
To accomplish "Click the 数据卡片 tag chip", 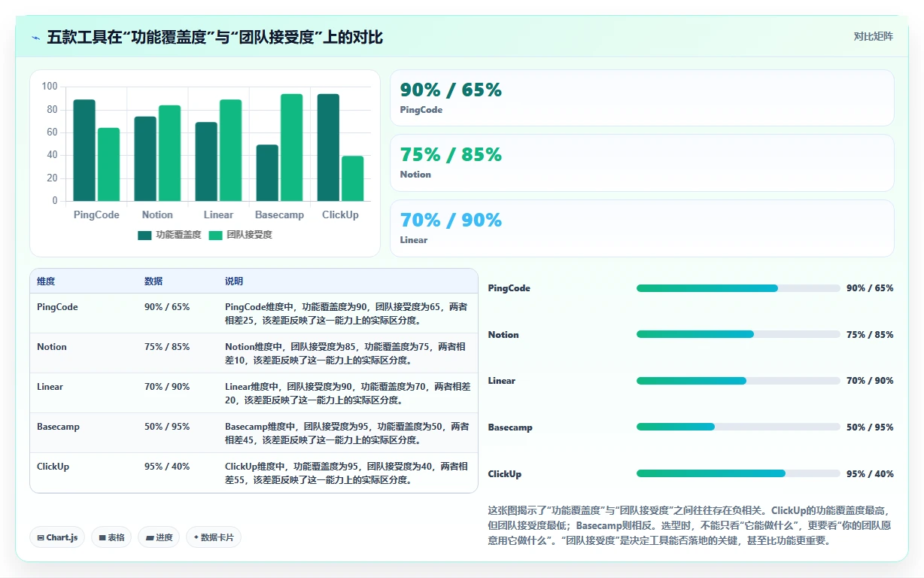I will click(214, 537).
